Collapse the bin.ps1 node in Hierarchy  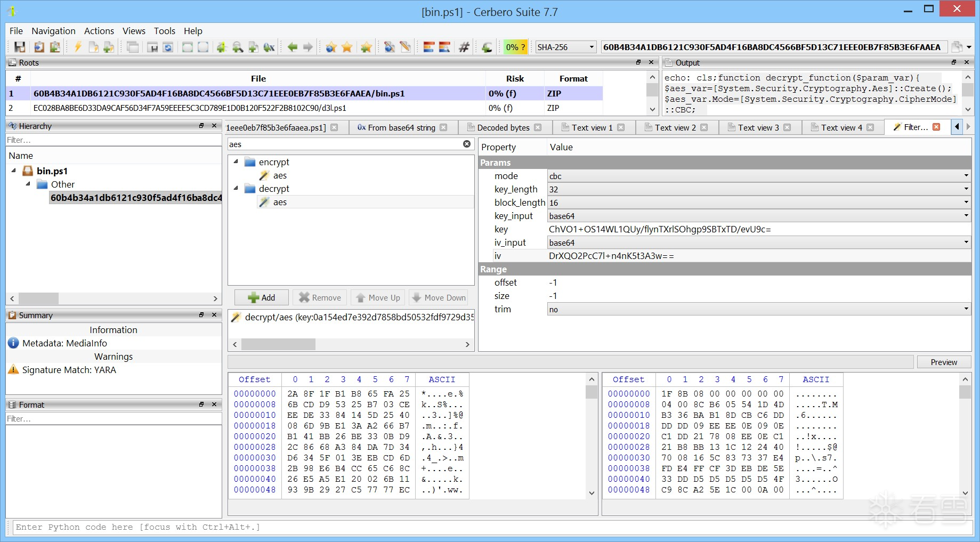(13, 171)
